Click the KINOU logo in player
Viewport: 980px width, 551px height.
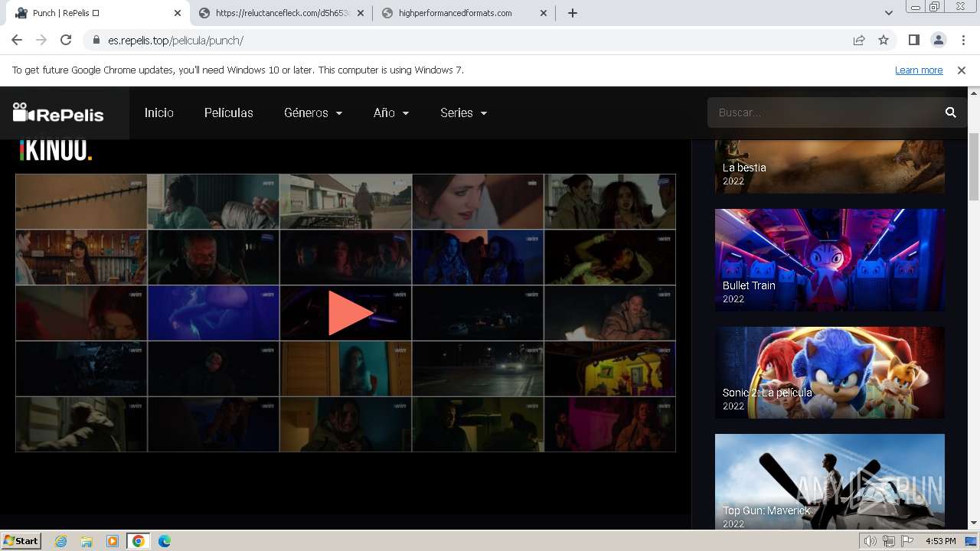tap(56, 150)
